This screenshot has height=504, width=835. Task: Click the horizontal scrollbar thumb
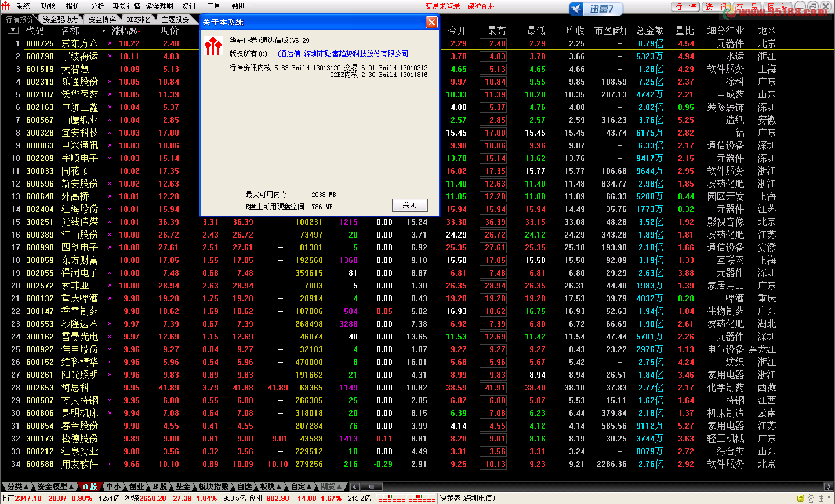[x=371, y=487]
